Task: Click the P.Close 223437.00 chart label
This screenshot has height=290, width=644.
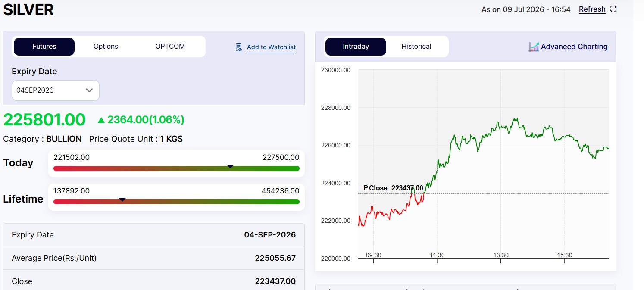Action: (393, 188)
